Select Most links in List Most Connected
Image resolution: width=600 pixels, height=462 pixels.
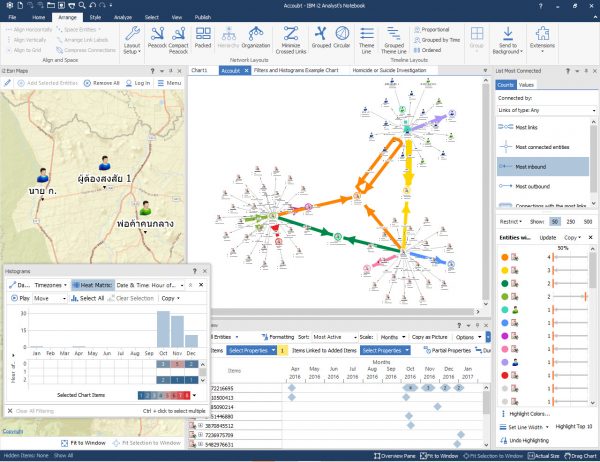[543, 127]
